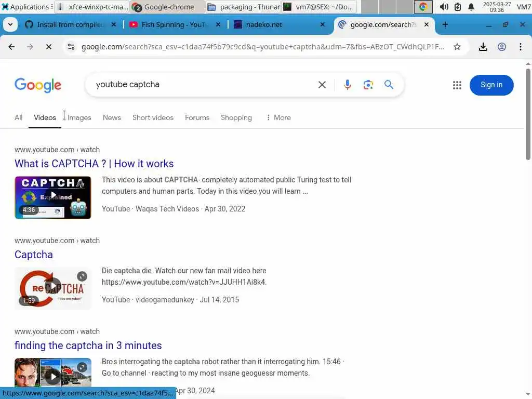Close the Install from compiled tab
This screenshot has height=399, width=532.
114,24
